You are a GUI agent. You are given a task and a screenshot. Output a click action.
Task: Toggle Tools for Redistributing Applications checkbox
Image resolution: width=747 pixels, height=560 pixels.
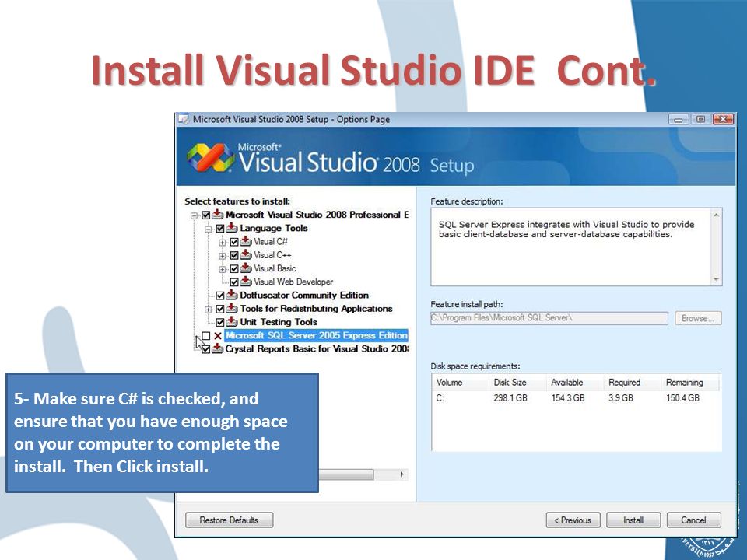pos(219,309)
